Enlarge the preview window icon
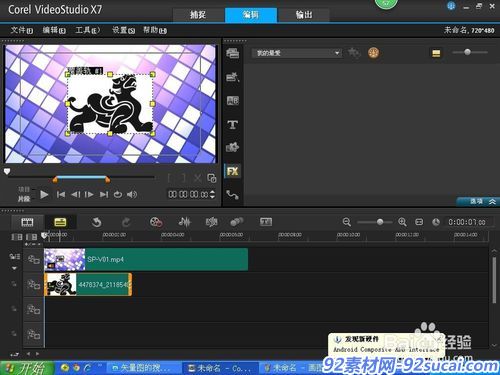 coord(212,178)
